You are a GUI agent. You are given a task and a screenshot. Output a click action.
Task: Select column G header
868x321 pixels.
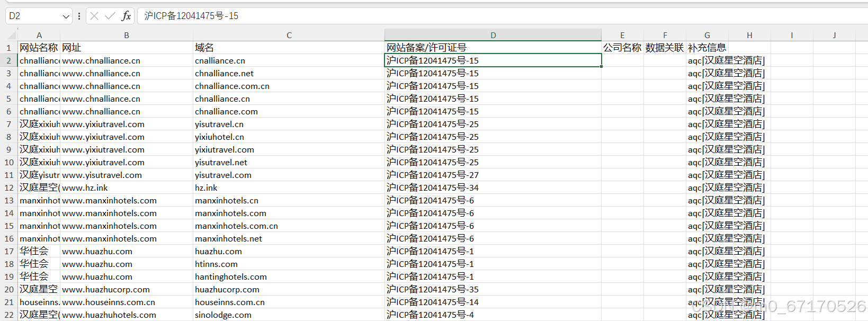(707, 35)
